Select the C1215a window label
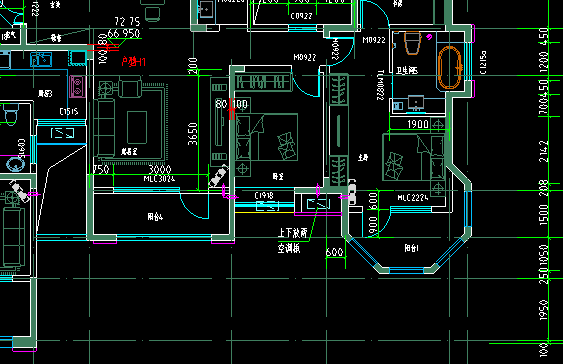This screenshot has height=364, width=563. [x=483, y=62]
